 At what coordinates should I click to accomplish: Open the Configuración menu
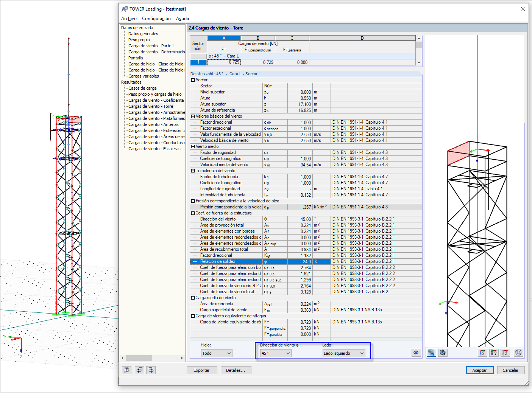click(x=156, y=18)
